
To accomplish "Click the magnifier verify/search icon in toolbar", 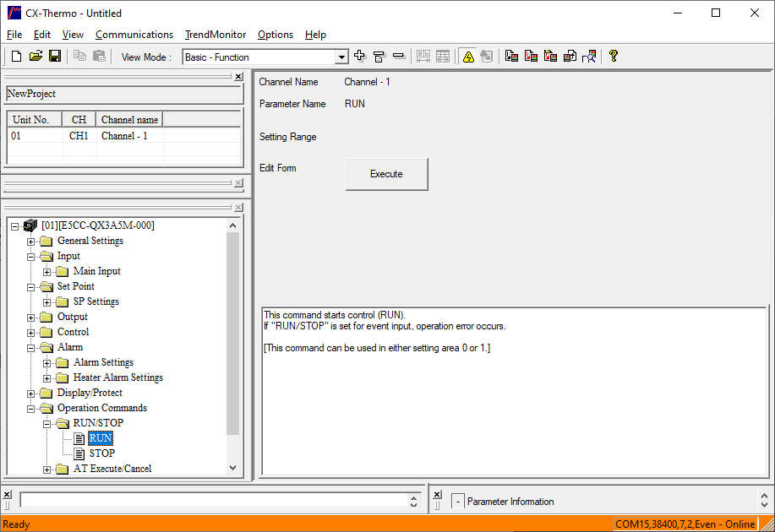I will 589,57.
